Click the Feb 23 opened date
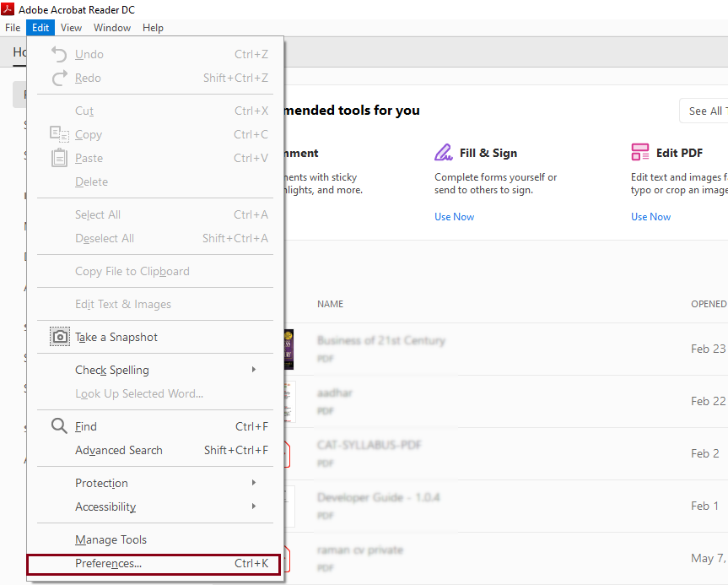This screenshot has height=585, width=728. [x=708, y=349]
